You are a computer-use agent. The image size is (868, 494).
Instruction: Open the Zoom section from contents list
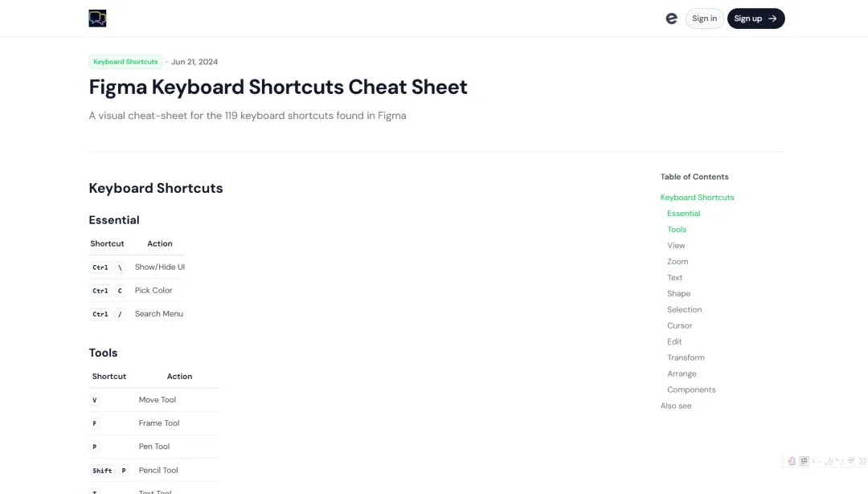[x=678, y=261]
